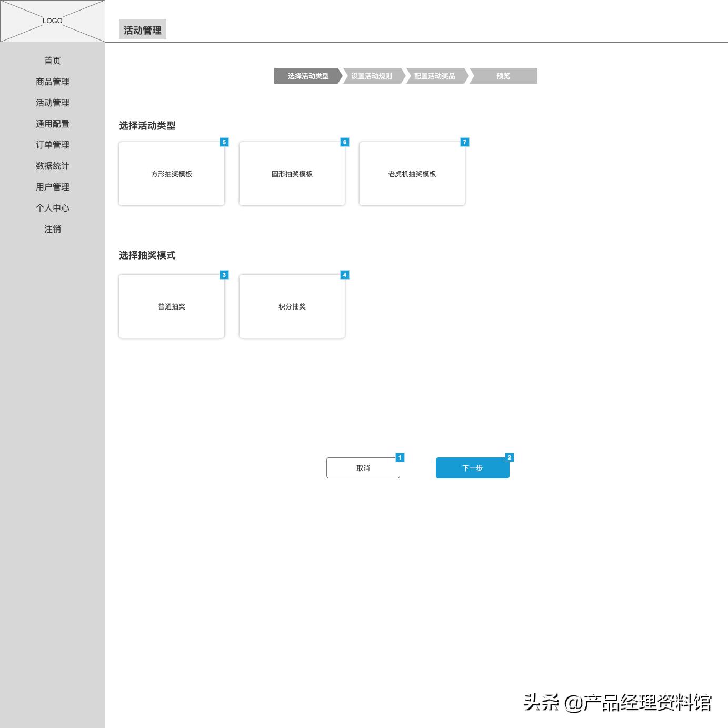Click the 设置活动规则 step
This screenshot has width=728, height=728.
click(372, 76)
